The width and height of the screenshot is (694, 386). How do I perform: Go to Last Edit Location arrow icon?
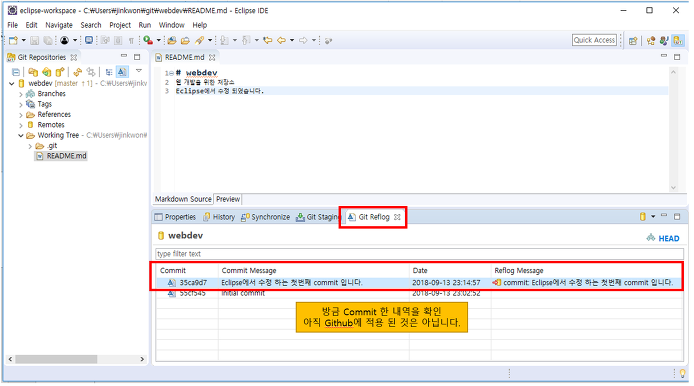click(267, 40)
